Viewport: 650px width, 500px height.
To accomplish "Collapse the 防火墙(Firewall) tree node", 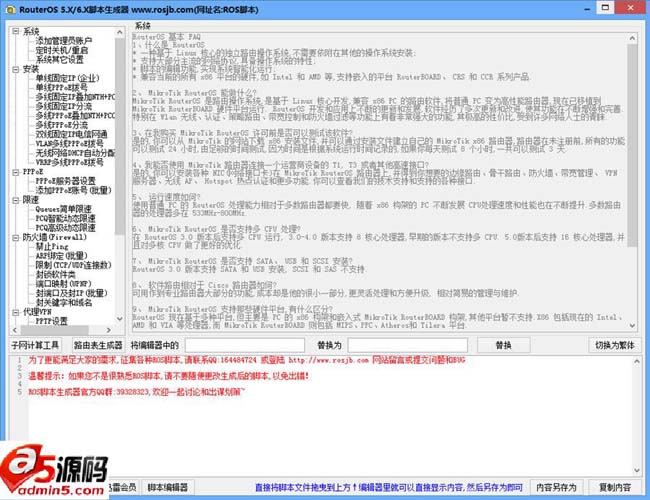I will [x=16, y=238].
